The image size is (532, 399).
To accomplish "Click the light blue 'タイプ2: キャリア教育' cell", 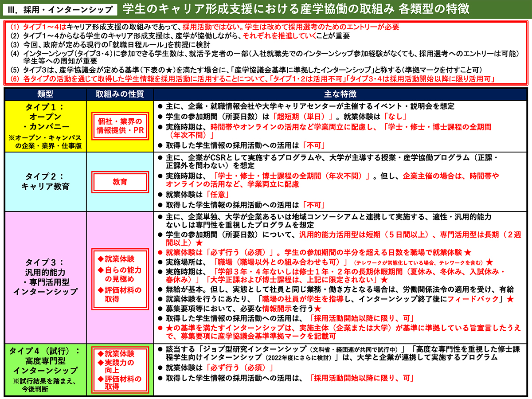I will (46, 182).
